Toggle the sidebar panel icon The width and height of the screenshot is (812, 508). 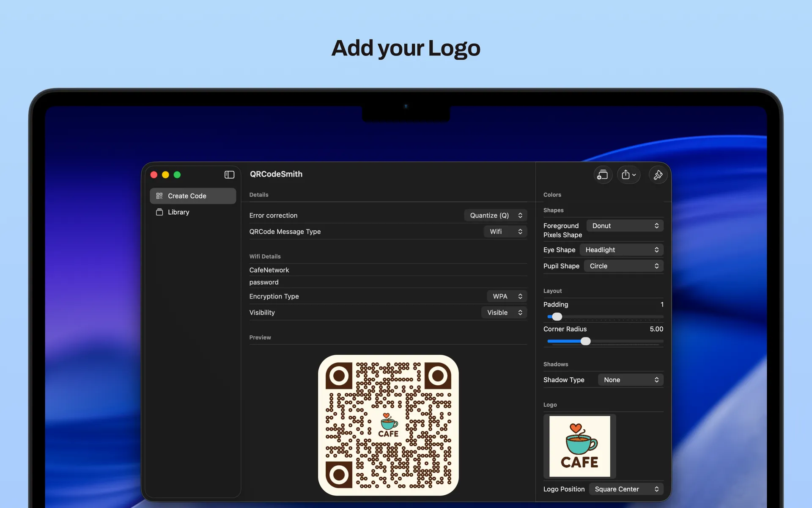(x=229, y=175)
